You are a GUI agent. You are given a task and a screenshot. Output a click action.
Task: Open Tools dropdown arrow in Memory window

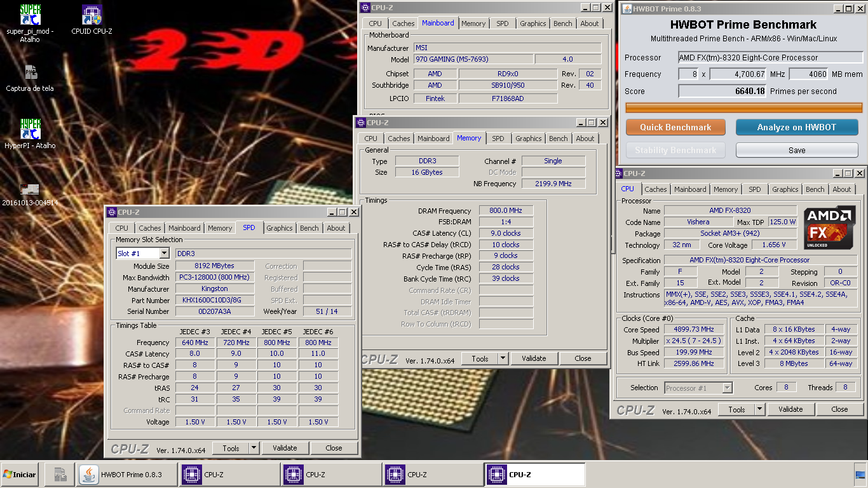click(x=503, y=358)
